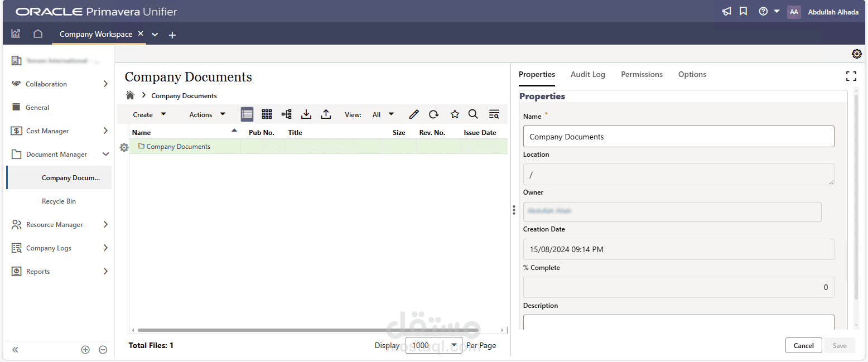Viewport: 868px width, 362px height.
Task: Maximize the properties panel fullscreen icon
Action: (x=851, y=76)
